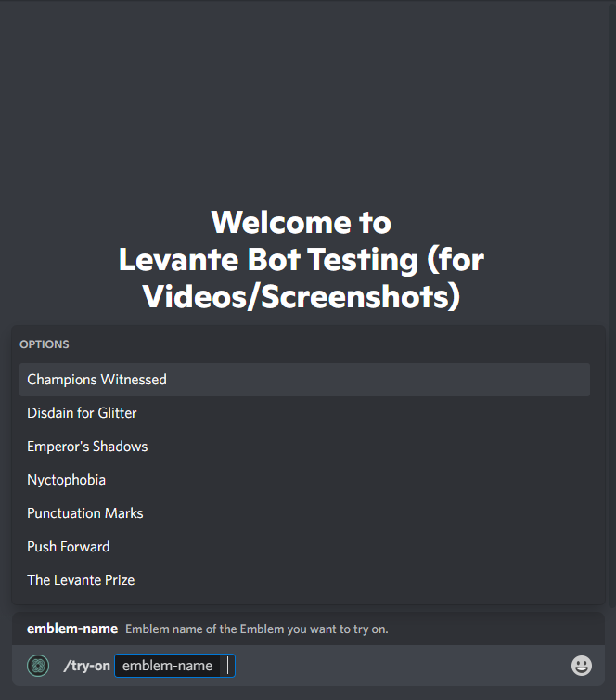616x700 pixels.
Task: Click the OPTIONS header label
Action: (45, 344)
